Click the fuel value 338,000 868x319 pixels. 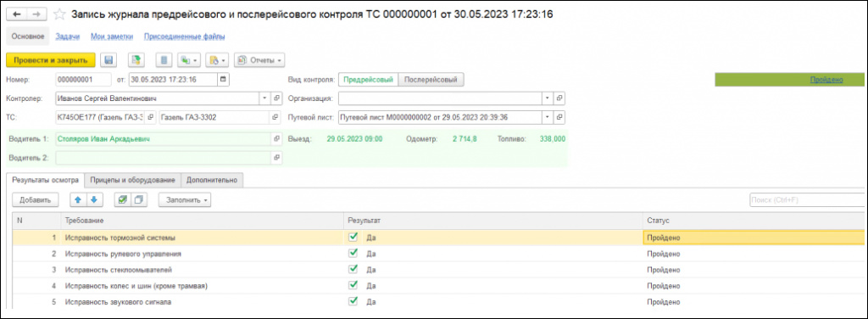[x=553, y=139]
